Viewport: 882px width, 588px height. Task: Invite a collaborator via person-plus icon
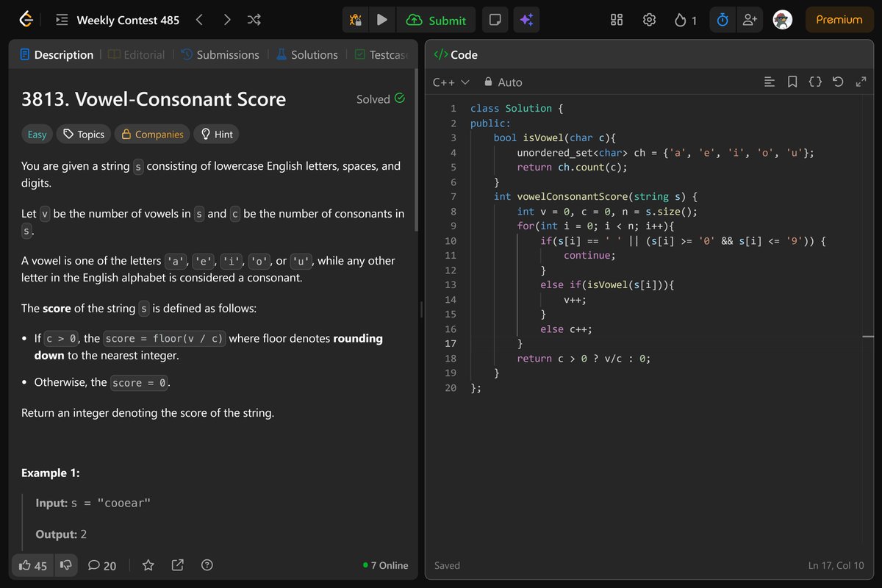[x=750, y=20]
